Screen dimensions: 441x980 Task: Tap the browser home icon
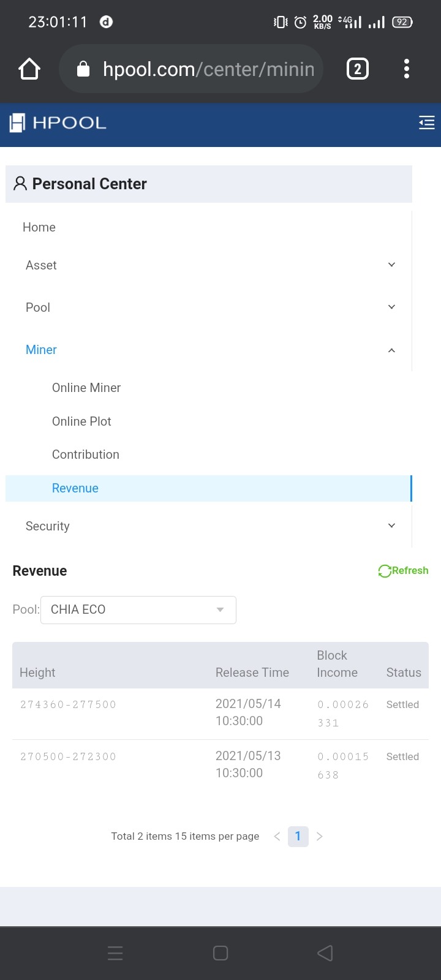pyautogui.click(x=29, y=69)
